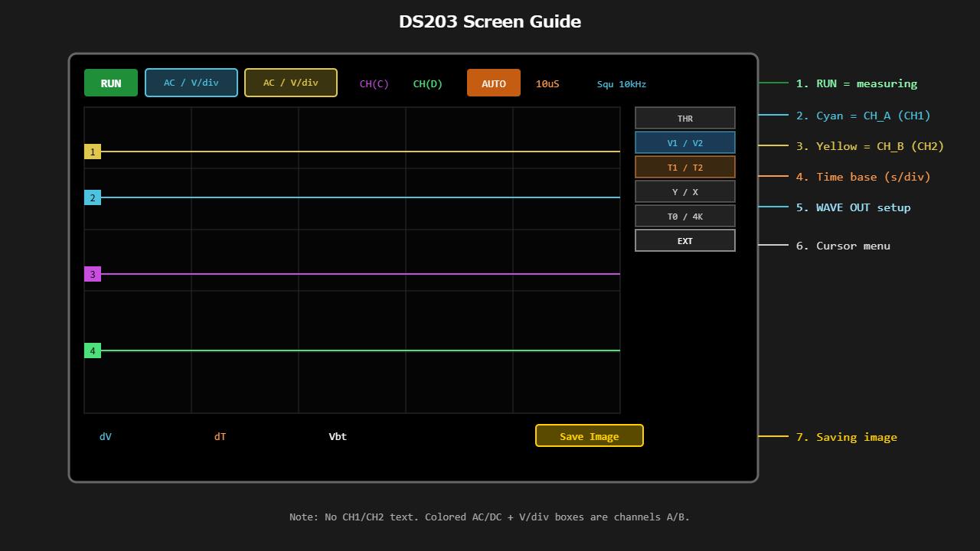Select the Vbt battery readout
This screenshot has height=551, width=980.
(338, 437)
